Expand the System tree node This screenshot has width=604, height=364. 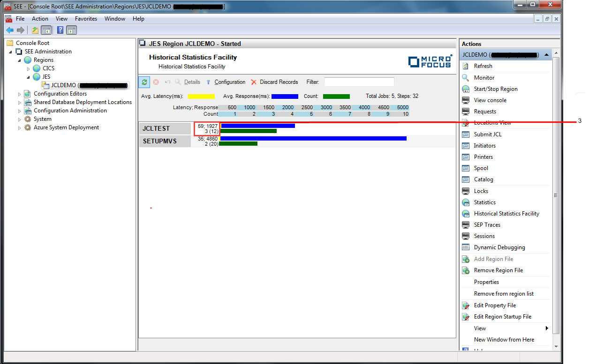tap(20, 119)
